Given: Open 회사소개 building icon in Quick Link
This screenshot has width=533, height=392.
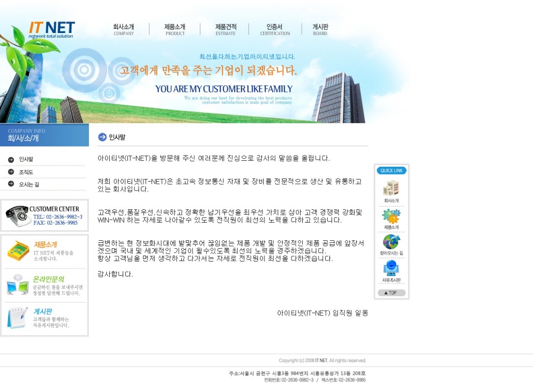Looking at the screenshot, I should pyautogui.click(x=391, y=188).
